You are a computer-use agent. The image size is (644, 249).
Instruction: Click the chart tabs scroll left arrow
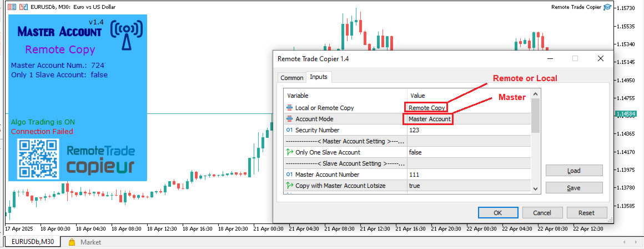pos(625,242)
